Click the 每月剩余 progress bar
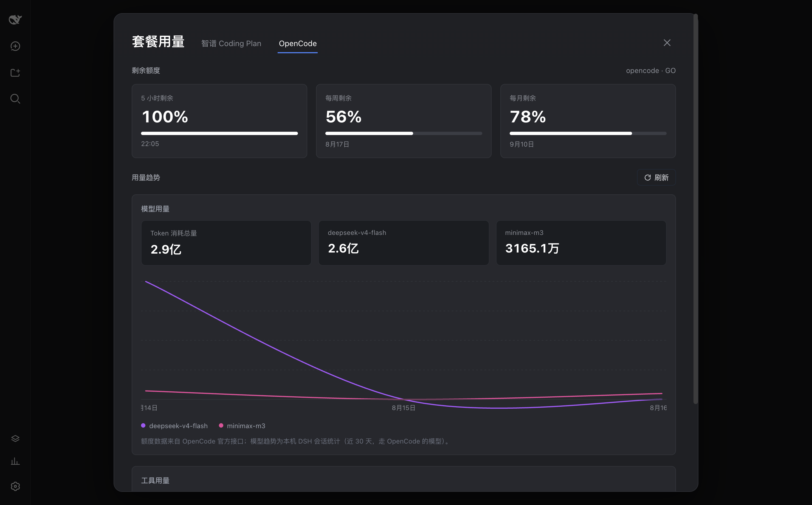 pos(588,133)
